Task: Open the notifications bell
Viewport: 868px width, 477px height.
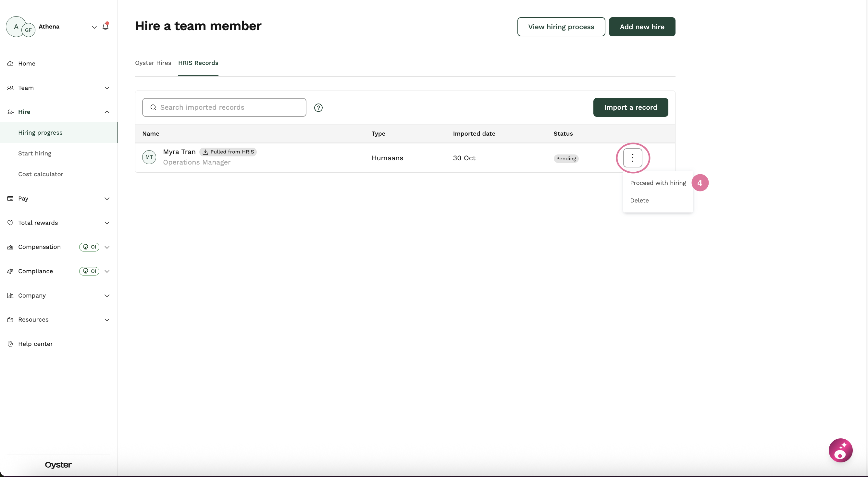Action: pyautogui.click(x=105, y=26)
